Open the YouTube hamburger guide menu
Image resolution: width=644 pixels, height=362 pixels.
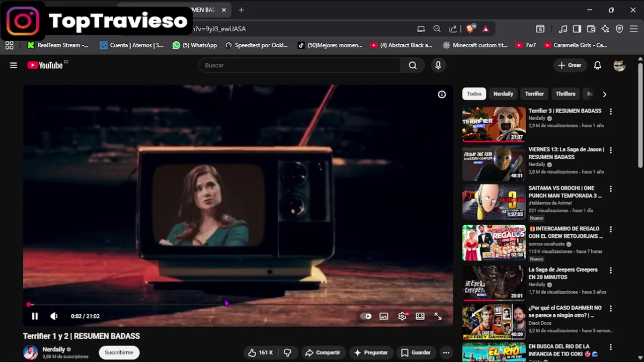tap(14, 65)
